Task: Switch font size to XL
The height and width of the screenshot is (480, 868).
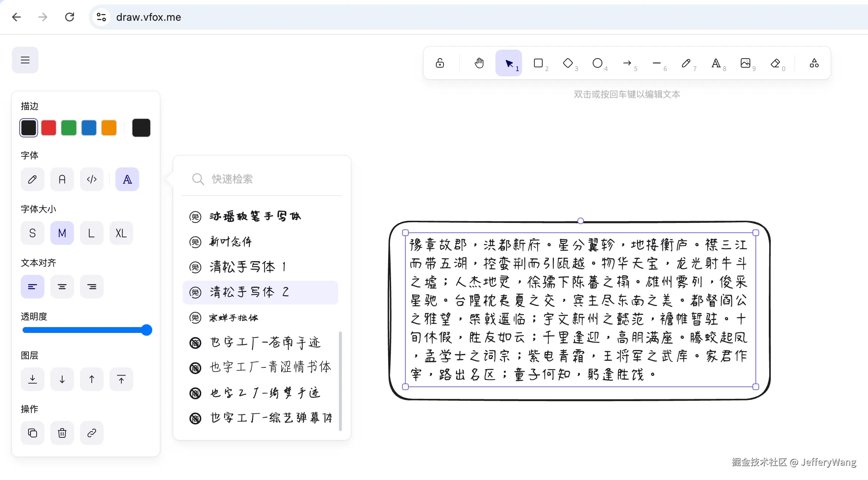Action: (121, 233)
